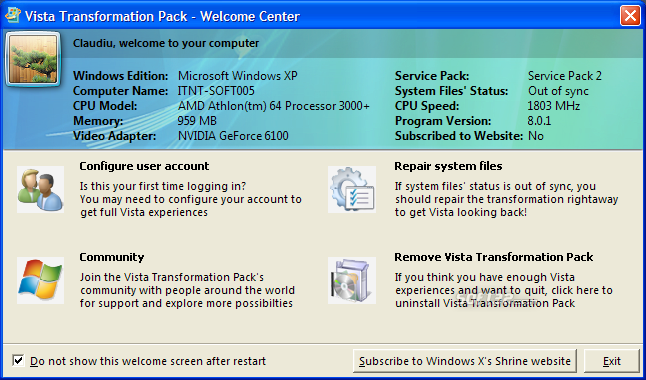Open the Configure user account heading
The height and width of the screenshot is (380, 646).
144,166
